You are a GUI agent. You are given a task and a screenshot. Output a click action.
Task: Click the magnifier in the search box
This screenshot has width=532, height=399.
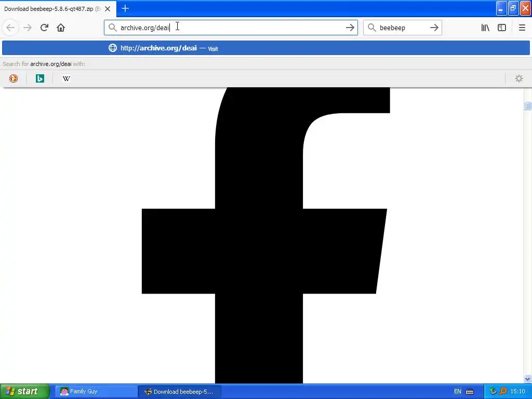click(371, 28)
